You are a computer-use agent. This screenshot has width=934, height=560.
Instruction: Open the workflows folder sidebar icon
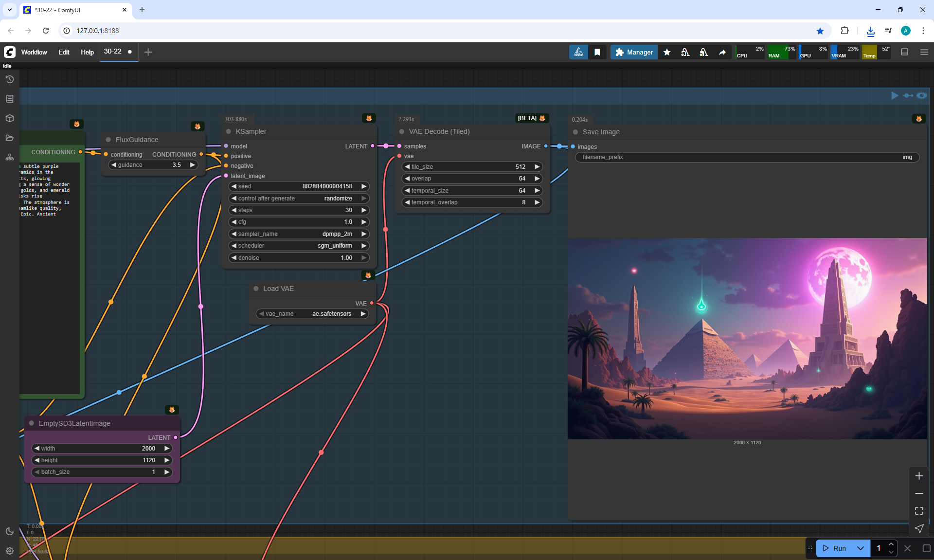[9, 138]
